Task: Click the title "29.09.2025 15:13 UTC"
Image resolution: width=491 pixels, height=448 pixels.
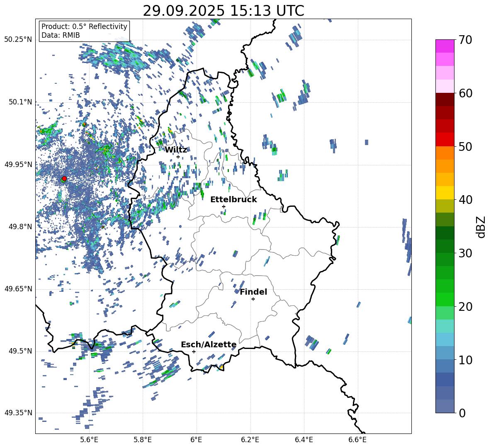Action: 224,11
